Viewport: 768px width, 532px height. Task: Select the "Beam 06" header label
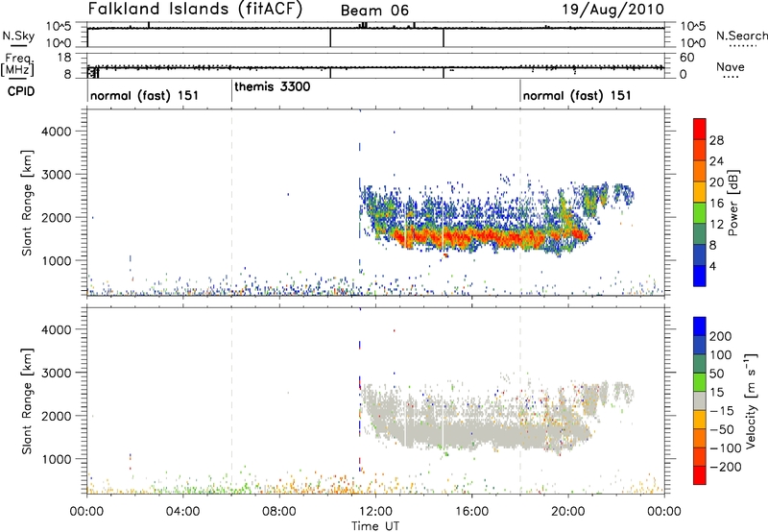[374, 11]
